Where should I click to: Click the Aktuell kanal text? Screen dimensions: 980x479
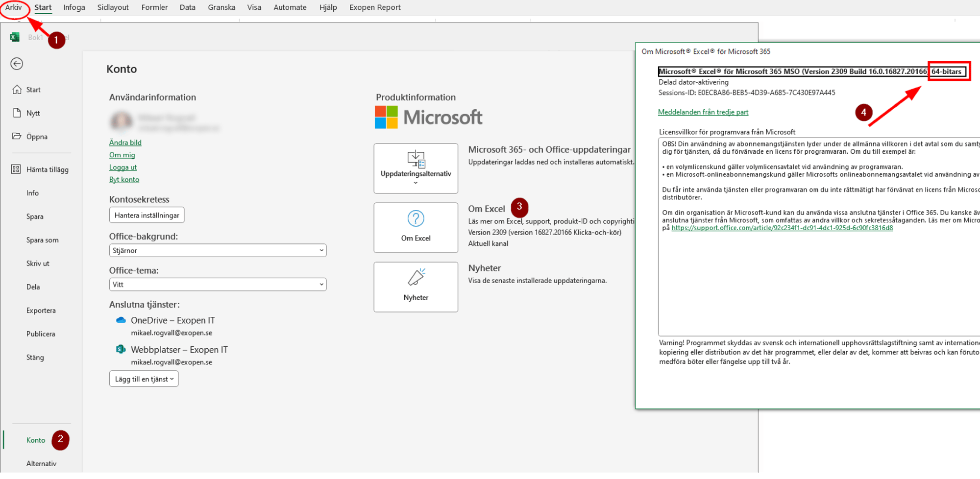point(488,243)
